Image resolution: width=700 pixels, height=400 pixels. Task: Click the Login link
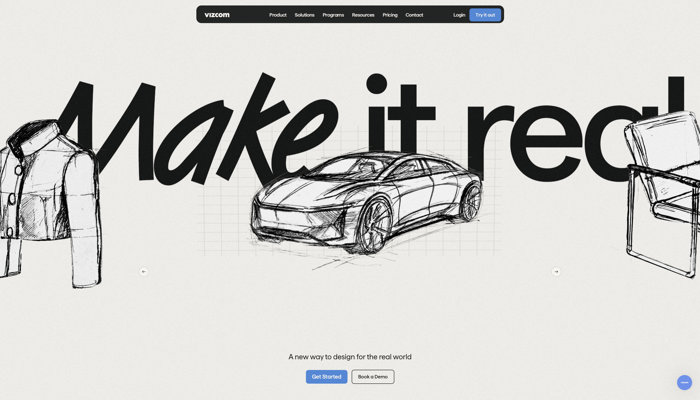(x=459, y=15)
